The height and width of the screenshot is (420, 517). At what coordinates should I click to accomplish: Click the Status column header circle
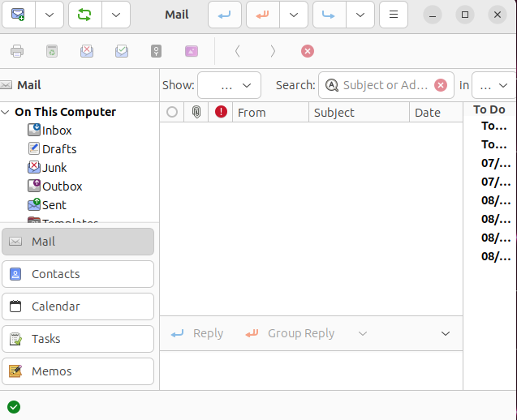pyautogui.click(x=172, y=113)
